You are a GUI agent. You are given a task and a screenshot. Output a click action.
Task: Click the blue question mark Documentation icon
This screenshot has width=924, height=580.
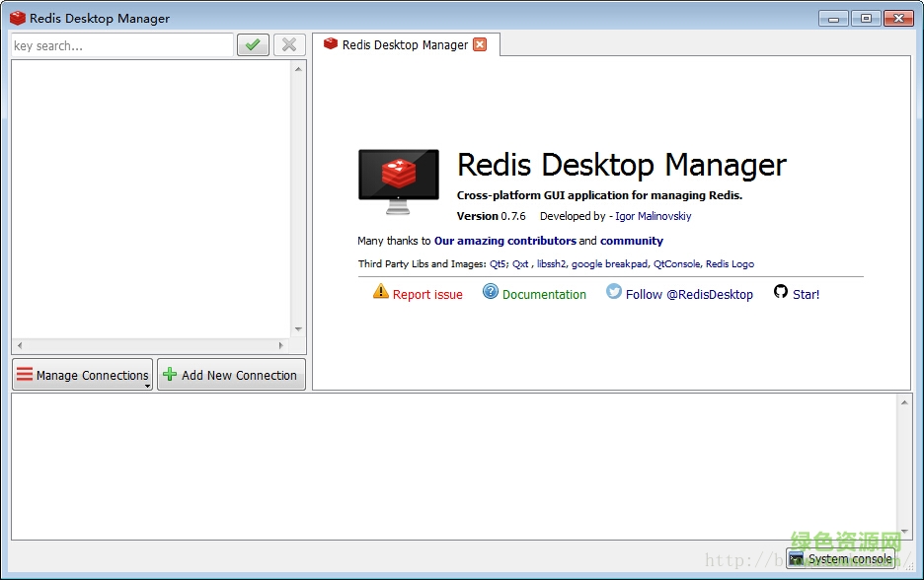point(490,293)
